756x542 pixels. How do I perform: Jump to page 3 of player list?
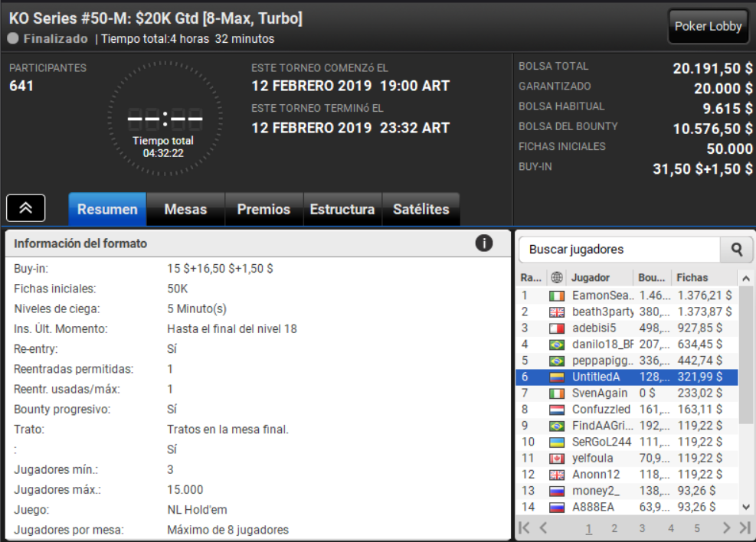[x=642, y=528]
